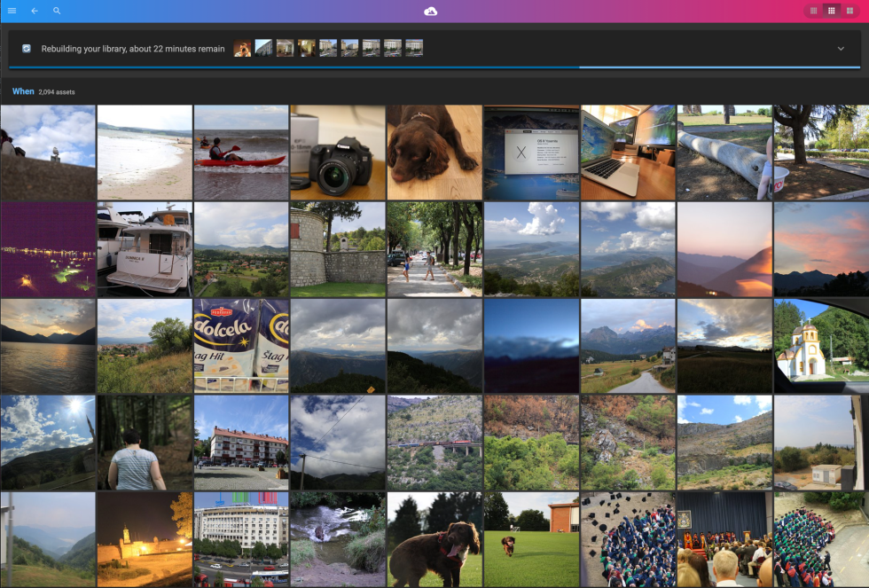Click the cloud icon in the toolbar
Viewport: 869px width, 588px height.
(x=431, y=12)
